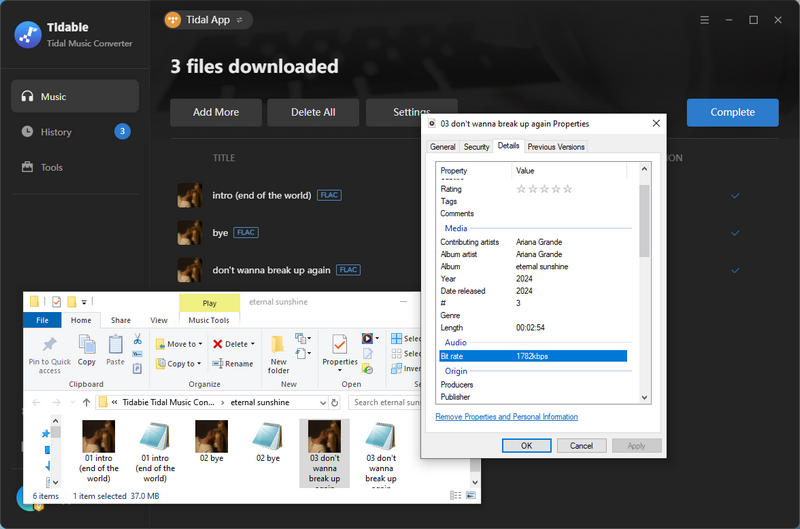
Task: Click the Album value eternal sunshine
Action: point(542,266)
